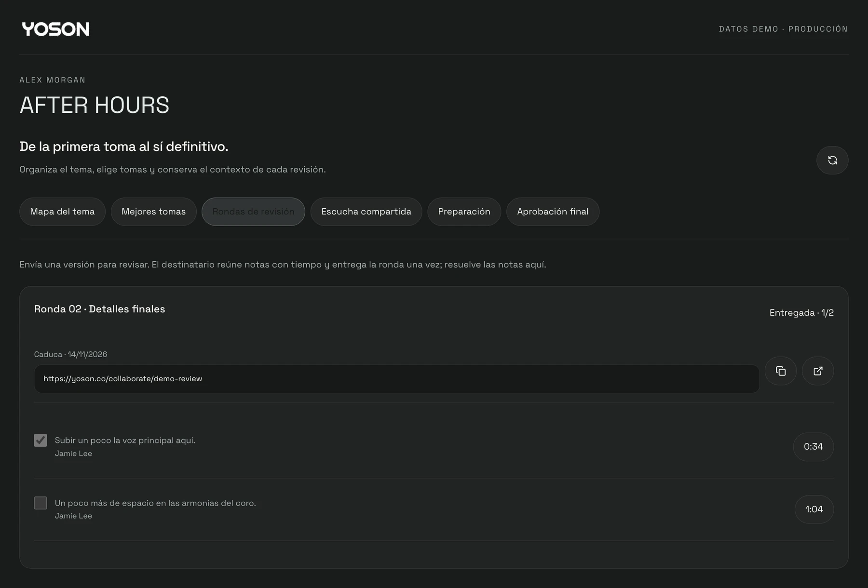Click the refresh icon button

point(832,160)
